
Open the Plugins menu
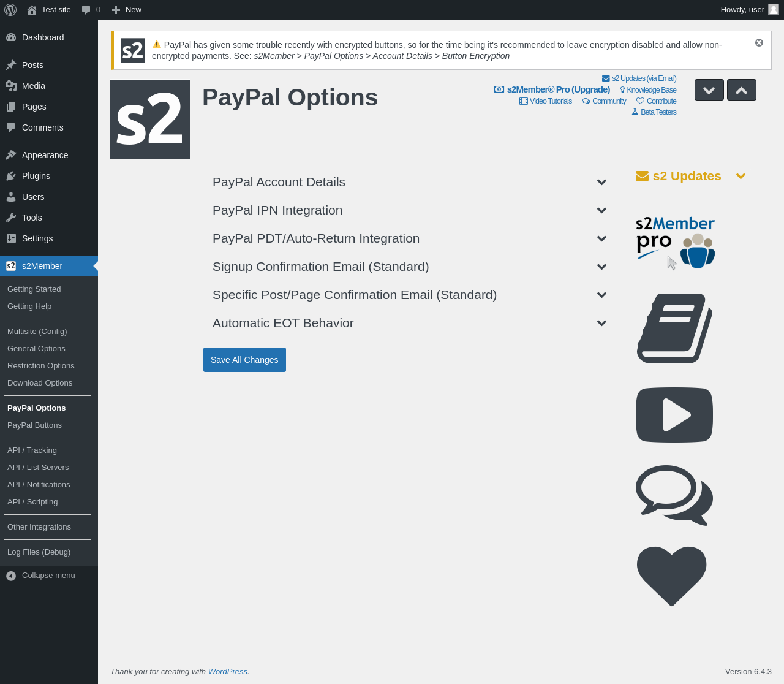49,176
